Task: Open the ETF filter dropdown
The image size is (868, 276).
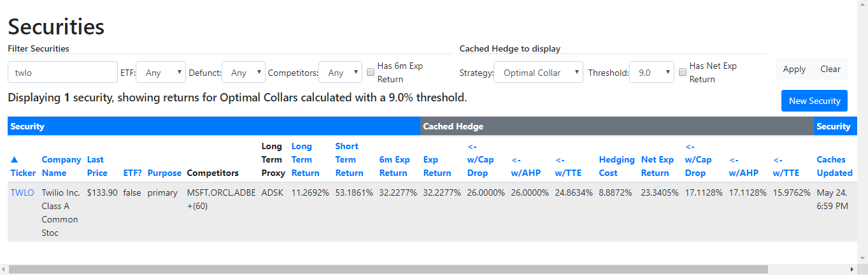Action: coord(160,73)
